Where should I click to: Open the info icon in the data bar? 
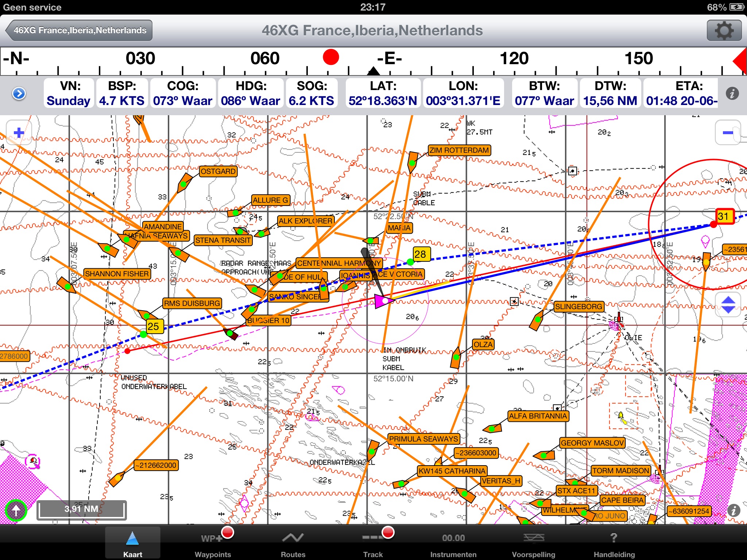[x=732, y=94]
